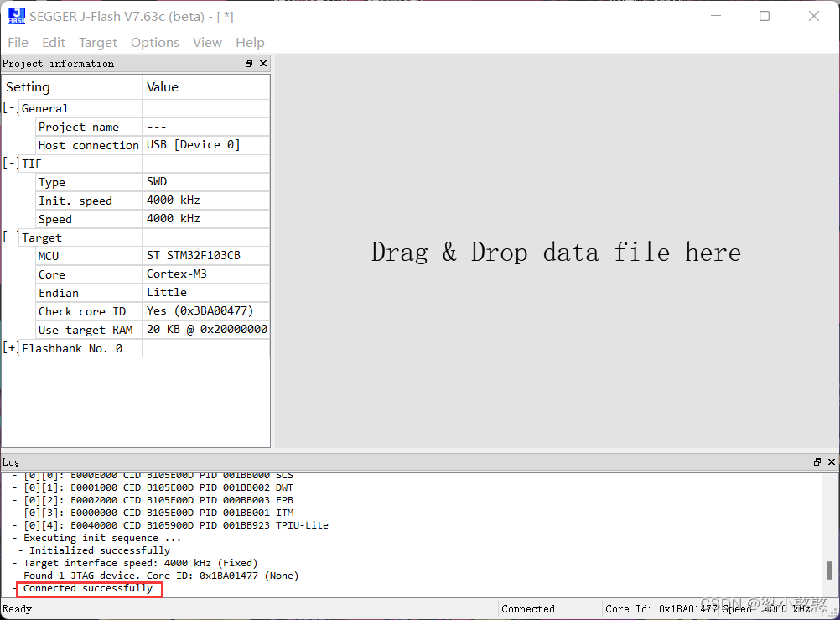This screenshot has width=840, height=620.
Task: Expand the Flashbank No. 0 section
Action: 10,348
